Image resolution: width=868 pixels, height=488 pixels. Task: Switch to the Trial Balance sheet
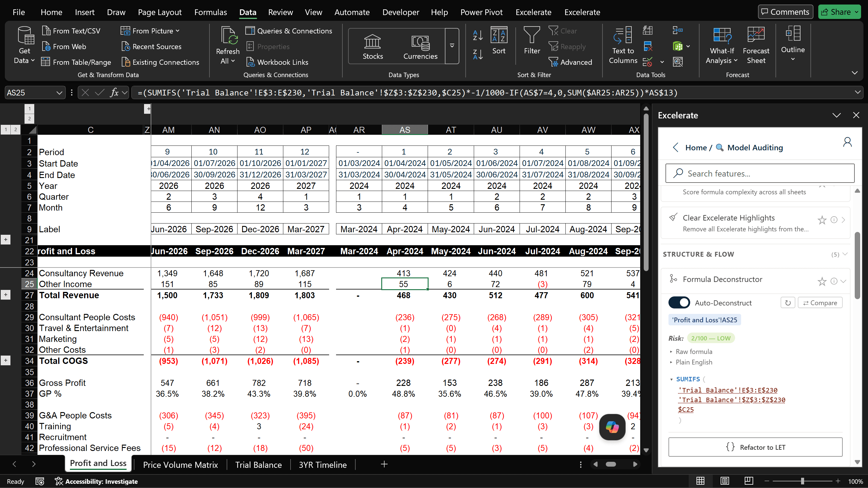point(259,465)
